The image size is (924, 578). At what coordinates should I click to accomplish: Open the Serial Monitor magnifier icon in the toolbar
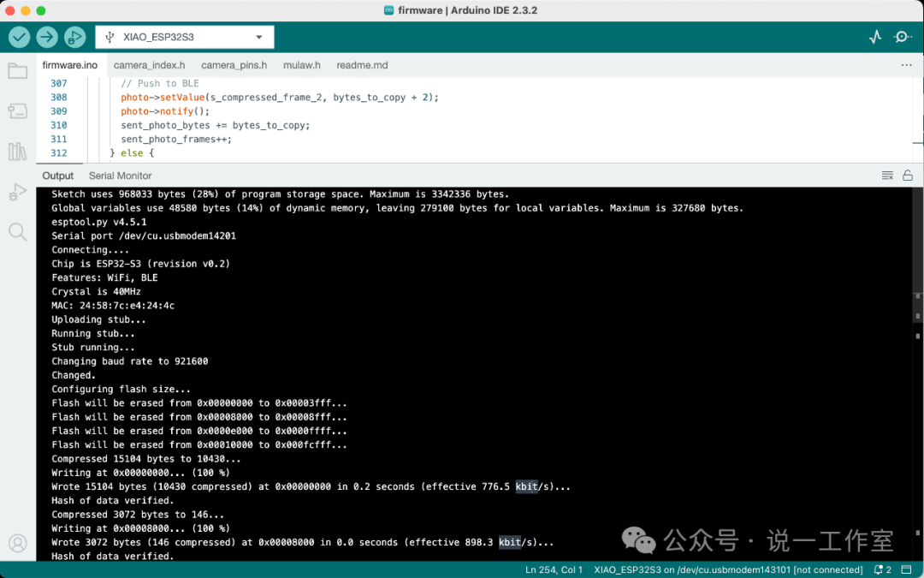[x=903, y=37]
